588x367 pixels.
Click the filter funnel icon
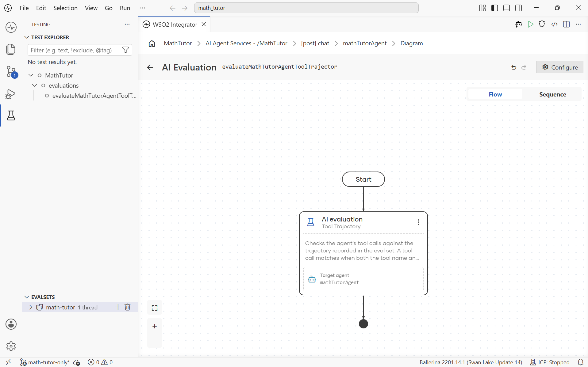[125, 50]
